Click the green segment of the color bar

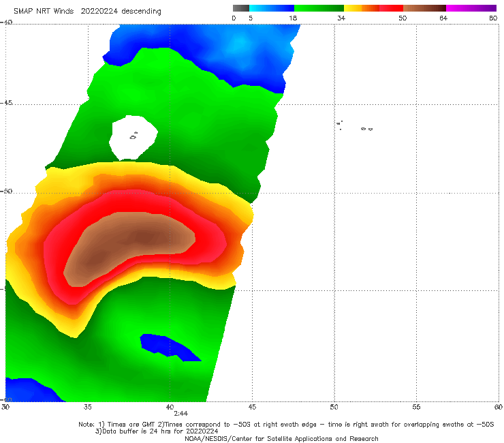[x=319, y=8]
